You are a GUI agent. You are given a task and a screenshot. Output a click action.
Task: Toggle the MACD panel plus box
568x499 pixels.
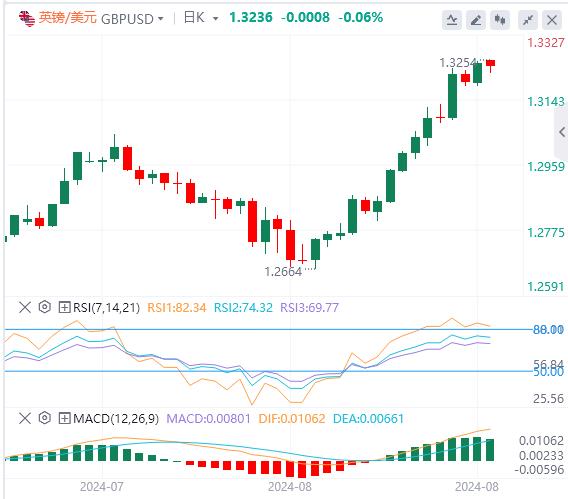click(64, 419)
